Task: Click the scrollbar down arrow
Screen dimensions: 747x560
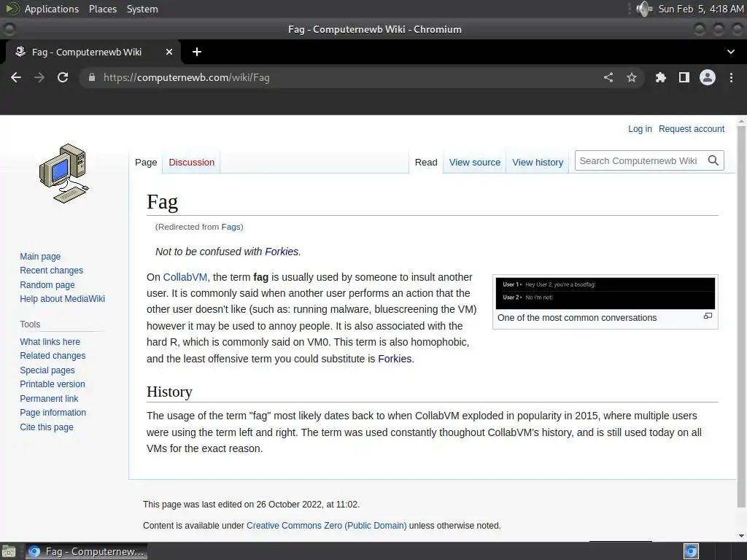Action: click(741, 536)
